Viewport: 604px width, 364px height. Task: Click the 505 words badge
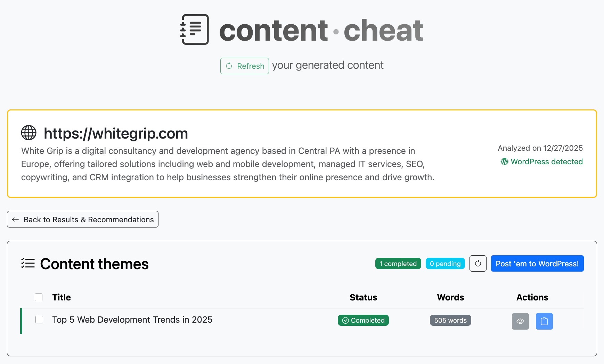click(x=450, y=320)
